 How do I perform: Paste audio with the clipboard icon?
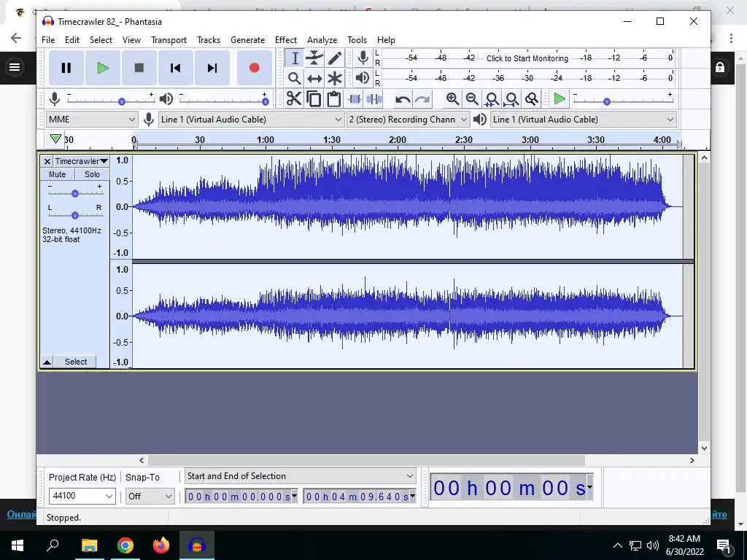point(334,98)
